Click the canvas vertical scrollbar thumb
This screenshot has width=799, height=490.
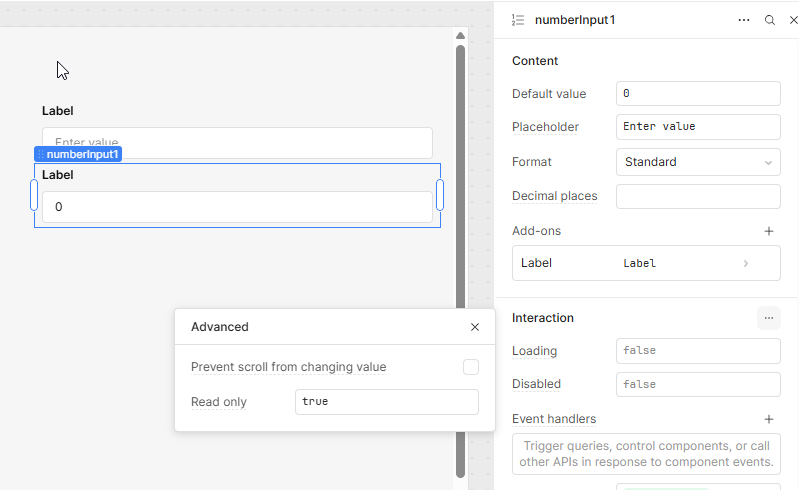point(460,176)
